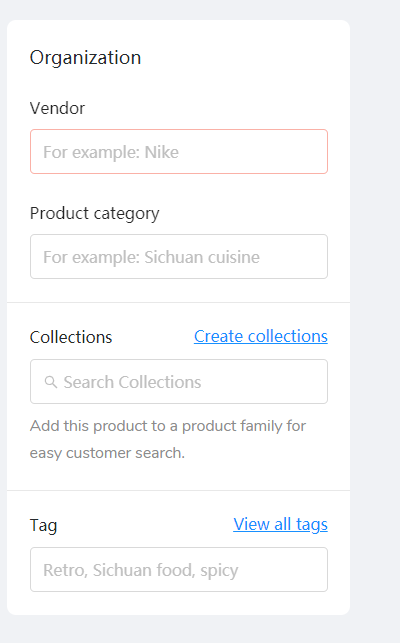Click the product family helper text
Viewport: 400px width, 643px height.
click(x=168, y=439)
